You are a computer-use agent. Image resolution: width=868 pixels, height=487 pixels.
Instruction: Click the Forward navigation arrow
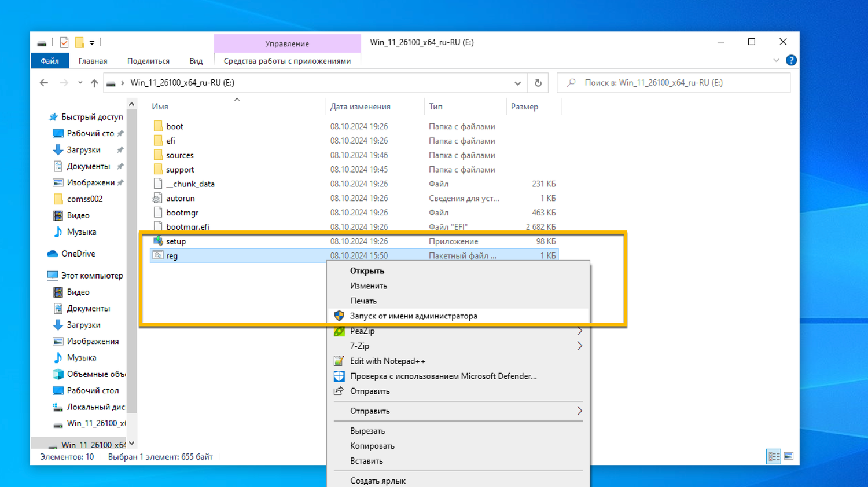tap(64, 83)
